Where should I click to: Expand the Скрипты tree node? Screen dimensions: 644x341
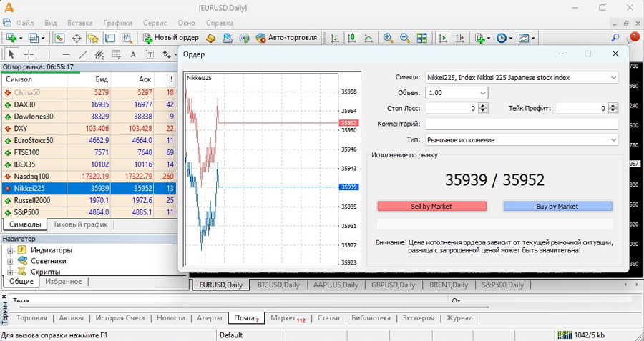point(10,272)
